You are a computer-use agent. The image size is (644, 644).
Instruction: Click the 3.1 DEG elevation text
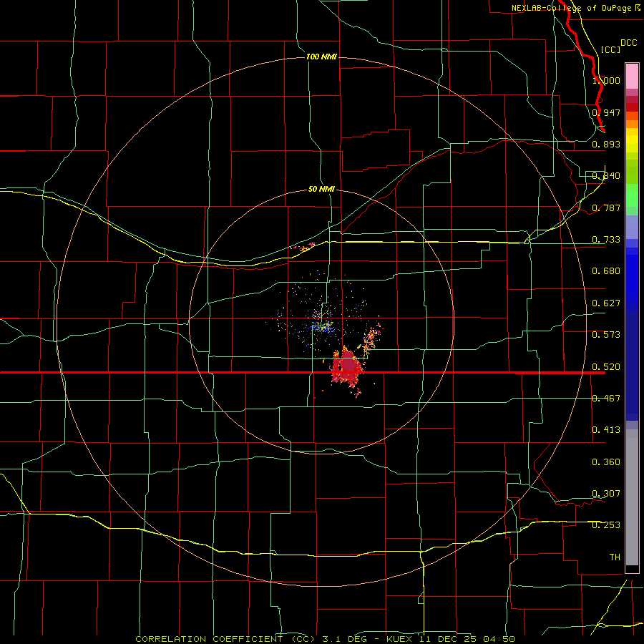coord(344,639)
